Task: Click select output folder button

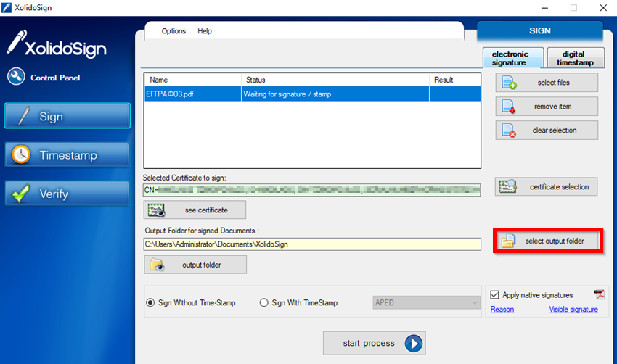Action: click(x=547, y=241)
